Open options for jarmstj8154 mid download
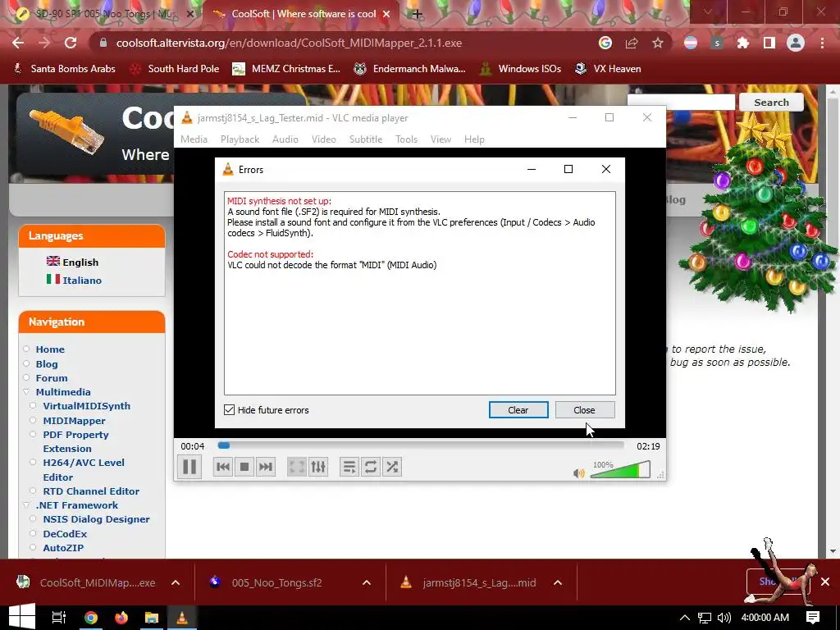Image resolution: width=840 pixels, height=630 pixels. tap(558, 583)
